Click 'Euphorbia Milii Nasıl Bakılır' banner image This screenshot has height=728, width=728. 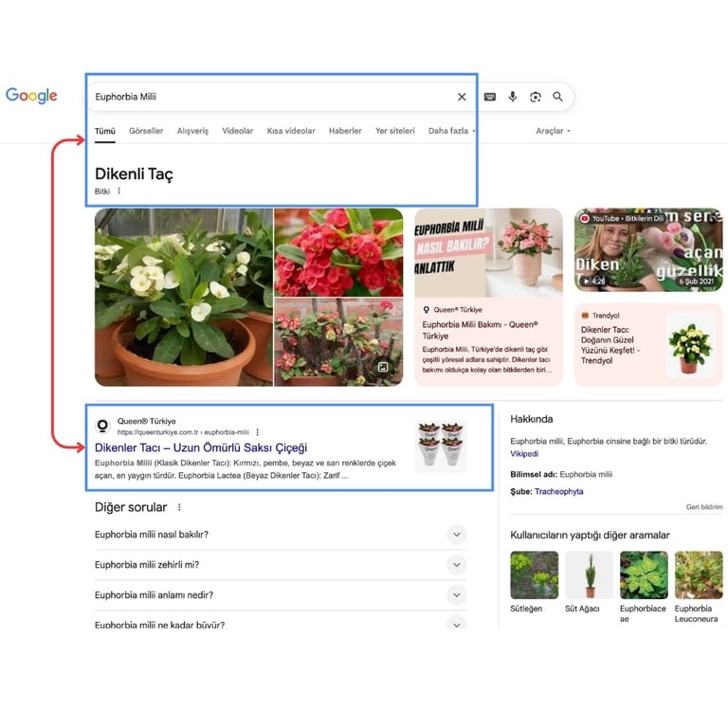point(488,252)
